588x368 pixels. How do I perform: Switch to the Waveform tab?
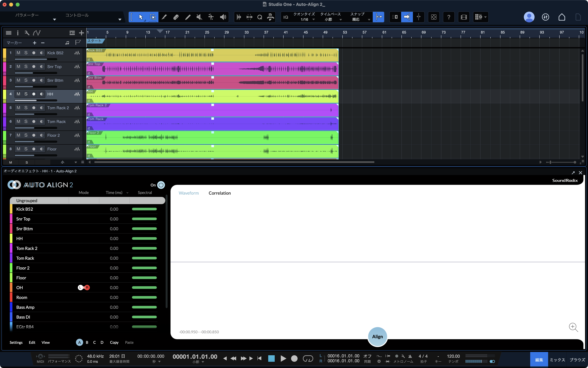point(188,193)
